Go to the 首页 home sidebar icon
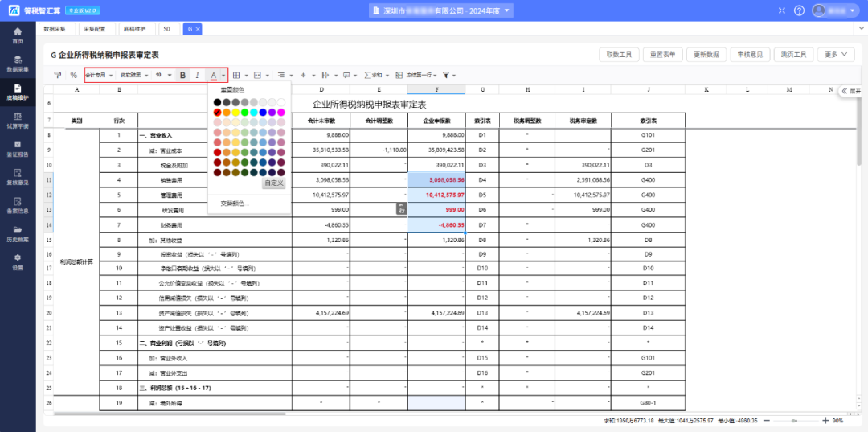 [18, 35]
